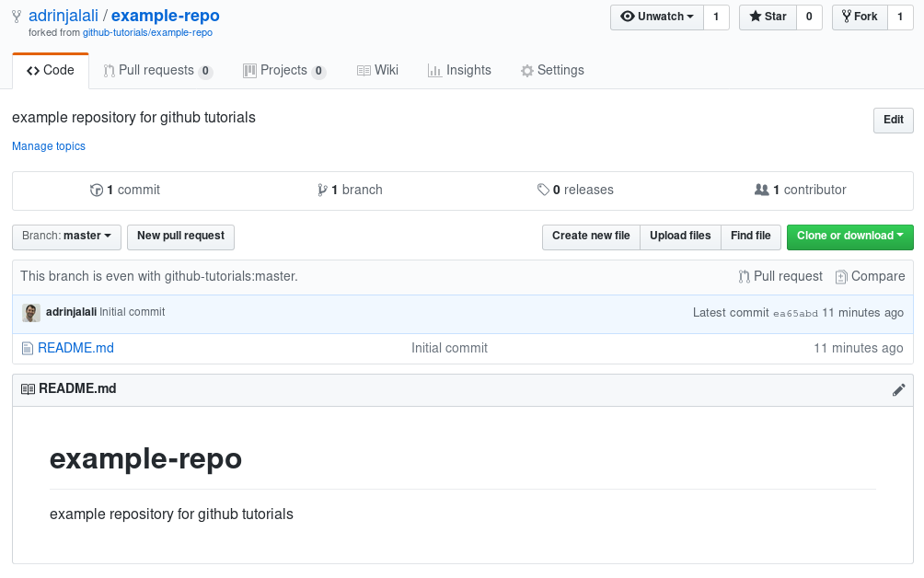
Task: Click the fork icon beside adrinjalali
Action: point(17,17)
